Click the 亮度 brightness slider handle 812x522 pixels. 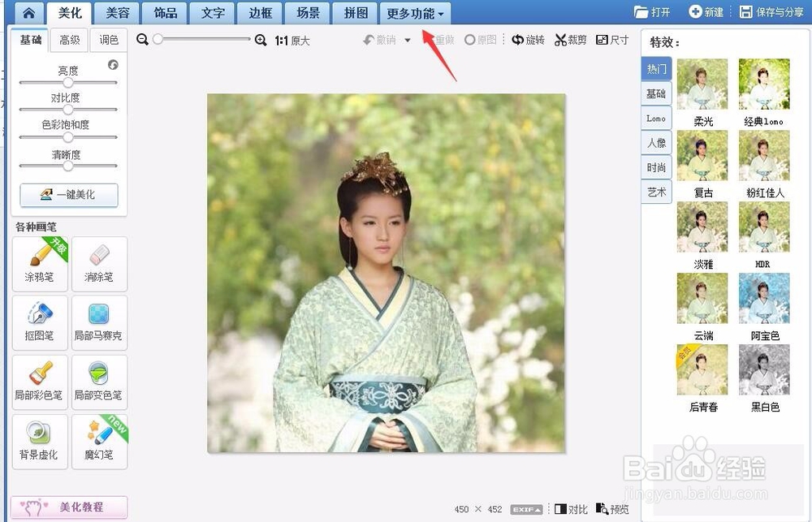pos(68,82)
